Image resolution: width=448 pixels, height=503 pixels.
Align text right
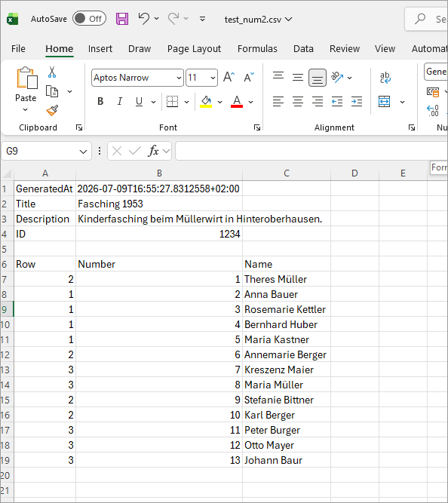[x=318, y=102]
